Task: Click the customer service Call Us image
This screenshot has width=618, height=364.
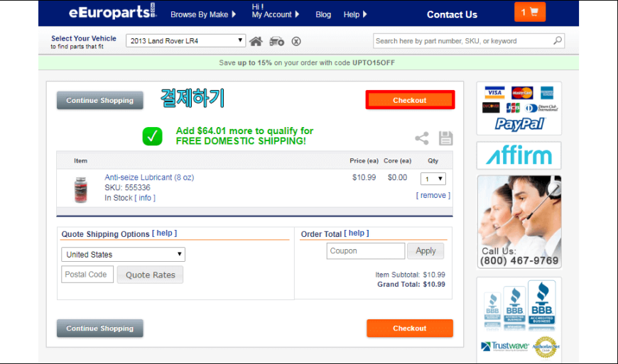Action: [519, 221]
